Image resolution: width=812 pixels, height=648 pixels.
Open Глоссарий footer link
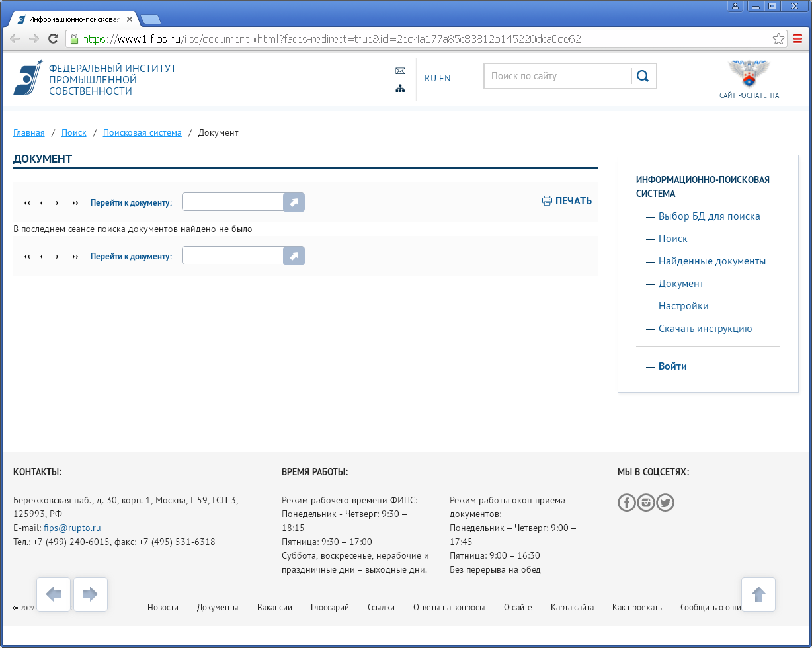point(330,607)
